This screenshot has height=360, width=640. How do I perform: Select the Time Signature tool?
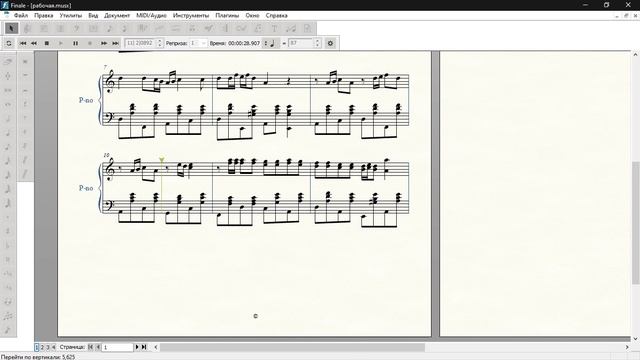pyautogui.click(x=60, y=28)
